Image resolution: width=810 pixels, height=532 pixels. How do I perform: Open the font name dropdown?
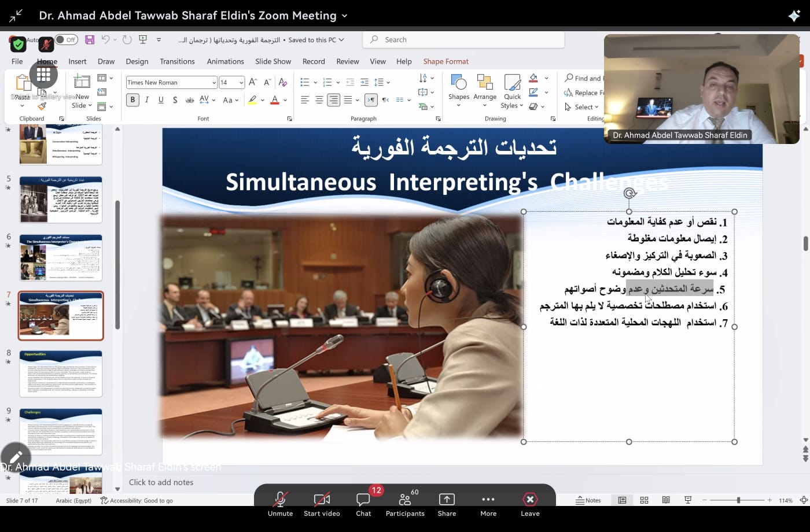(213, 83)
